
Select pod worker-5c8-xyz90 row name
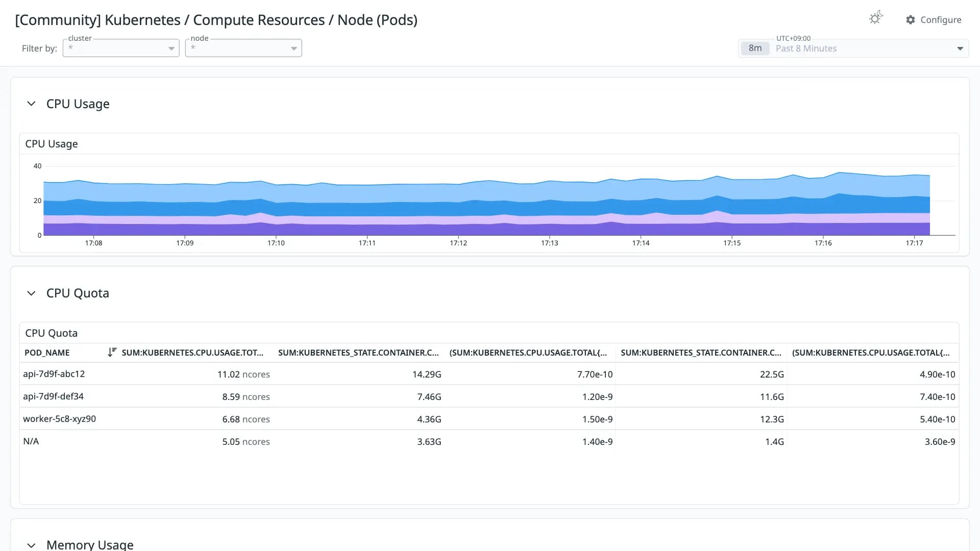[x=59, y=419]
